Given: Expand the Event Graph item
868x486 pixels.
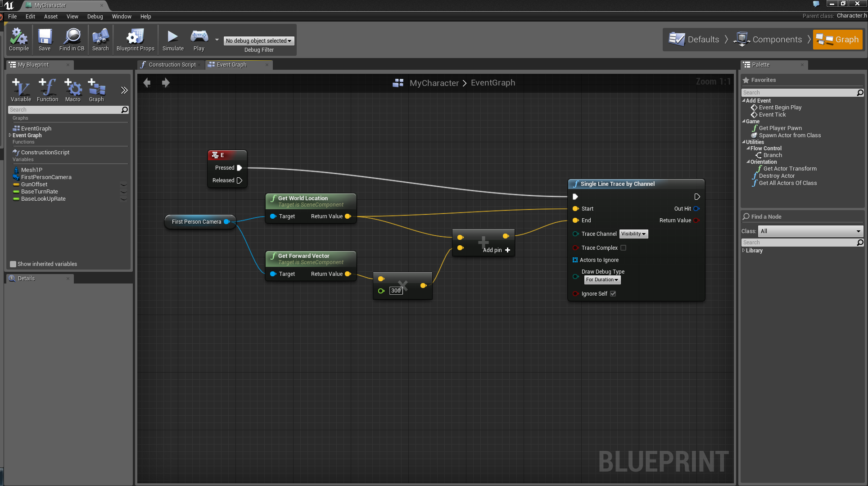Looking at the screenshot, I should (10, 135).
